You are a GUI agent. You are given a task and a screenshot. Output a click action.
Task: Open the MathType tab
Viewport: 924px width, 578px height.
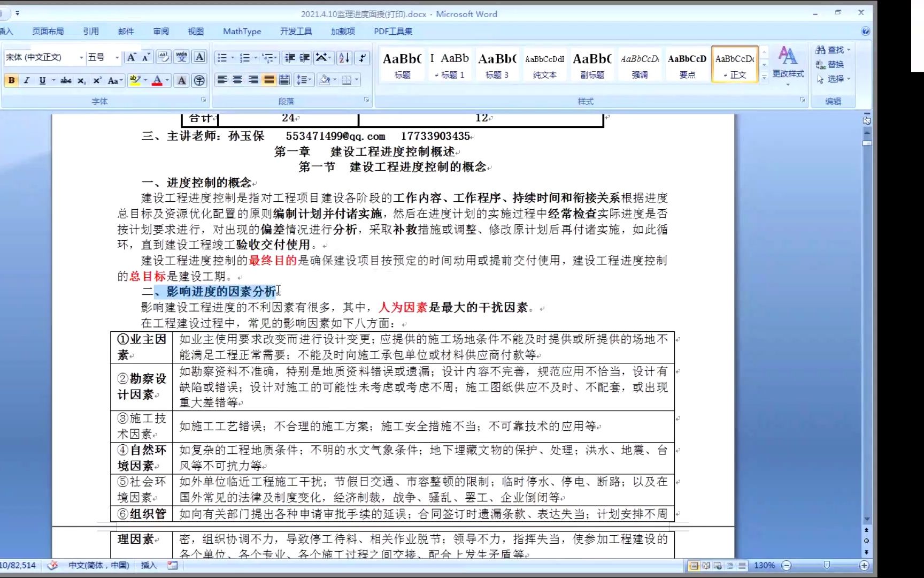point(242,31)
